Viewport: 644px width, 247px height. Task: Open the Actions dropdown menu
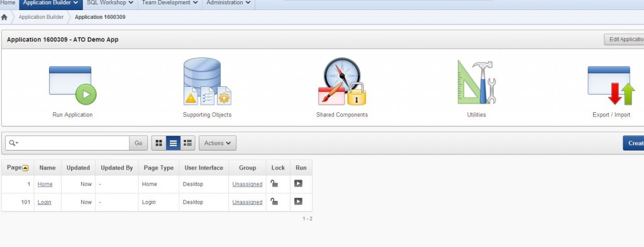point(218,143)
